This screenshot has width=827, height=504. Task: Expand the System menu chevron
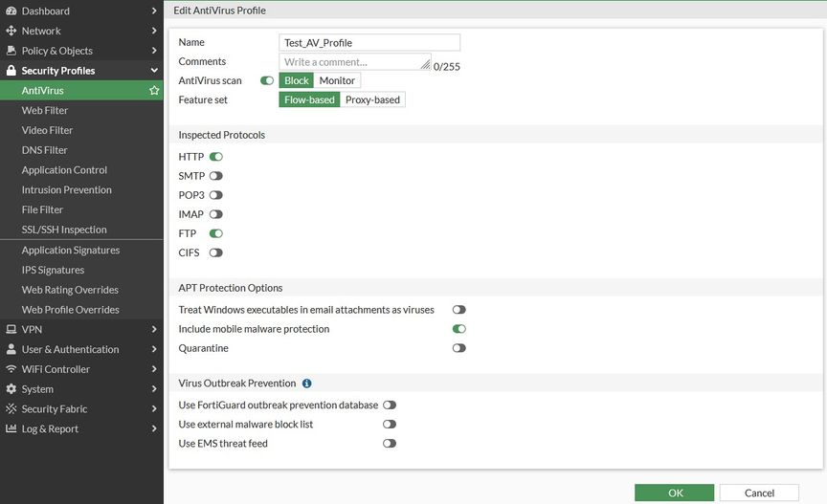(154, 389)
